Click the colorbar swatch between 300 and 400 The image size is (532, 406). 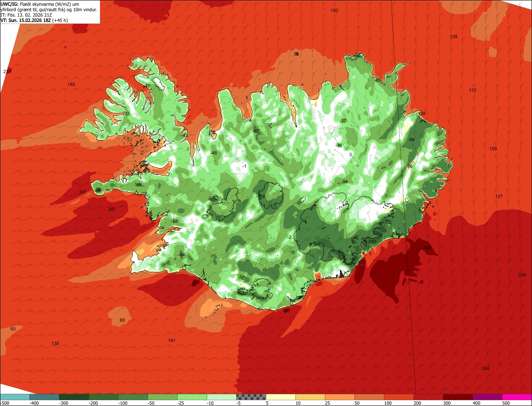click(x=458, y=397)
